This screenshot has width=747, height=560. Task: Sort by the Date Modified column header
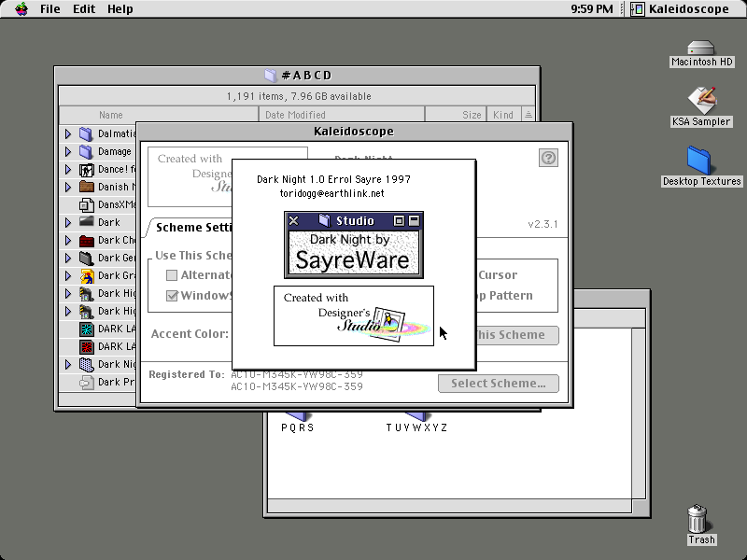[342, 115]
